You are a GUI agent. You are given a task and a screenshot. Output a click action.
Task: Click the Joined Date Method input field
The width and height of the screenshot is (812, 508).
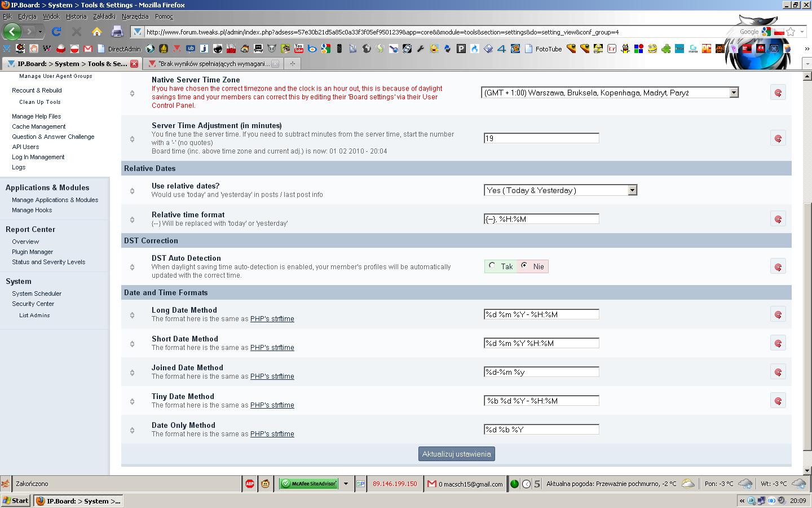(x=541, y=372)
